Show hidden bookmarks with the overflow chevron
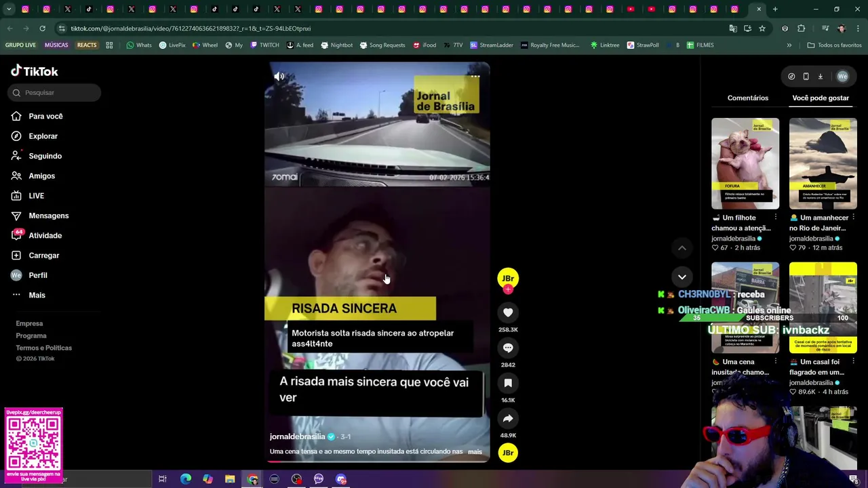This screenshot has height=488, width=868. pyautogui.click(x=789, y=45)
